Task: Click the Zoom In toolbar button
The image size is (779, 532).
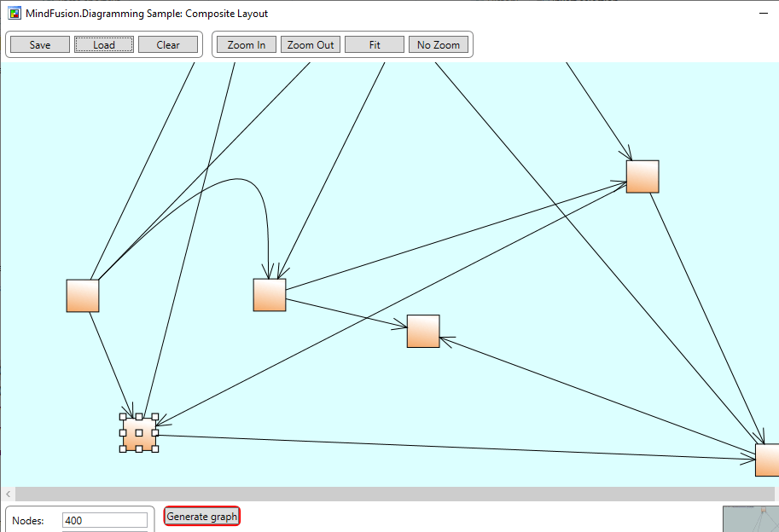Action: tap(246, 44)
